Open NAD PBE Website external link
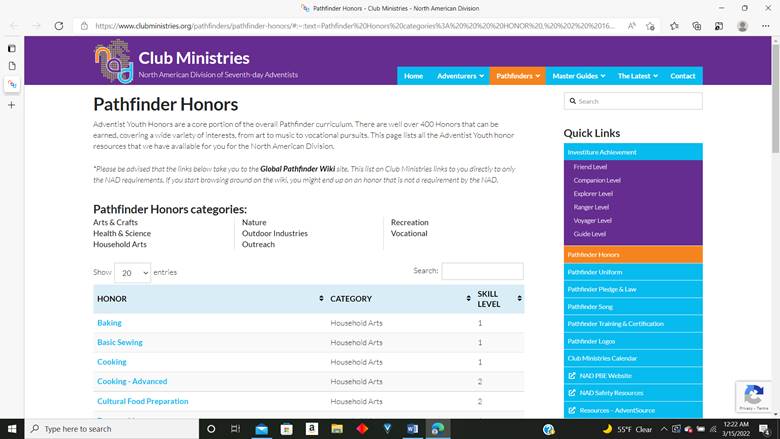This screenshot has height=439, width=780. click(x=633, y=376)
